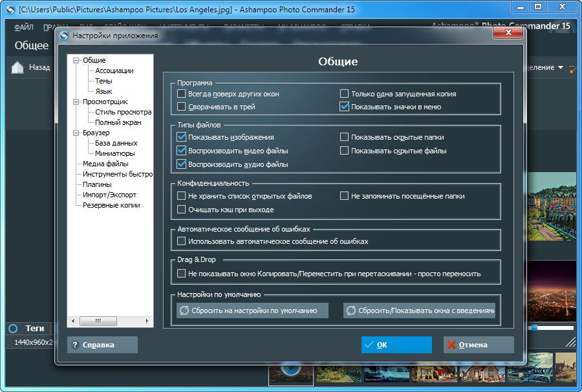582x392 pixels.
Task: Click the reset icon beside Сбросить на настройки
Action: pyautogui.click(x=184, y=310)
